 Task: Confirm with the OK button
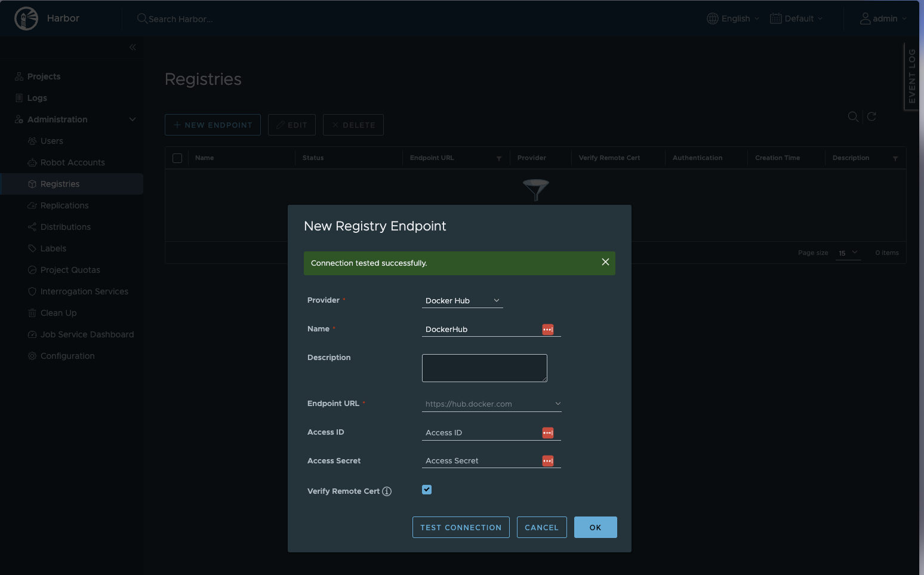596,527
